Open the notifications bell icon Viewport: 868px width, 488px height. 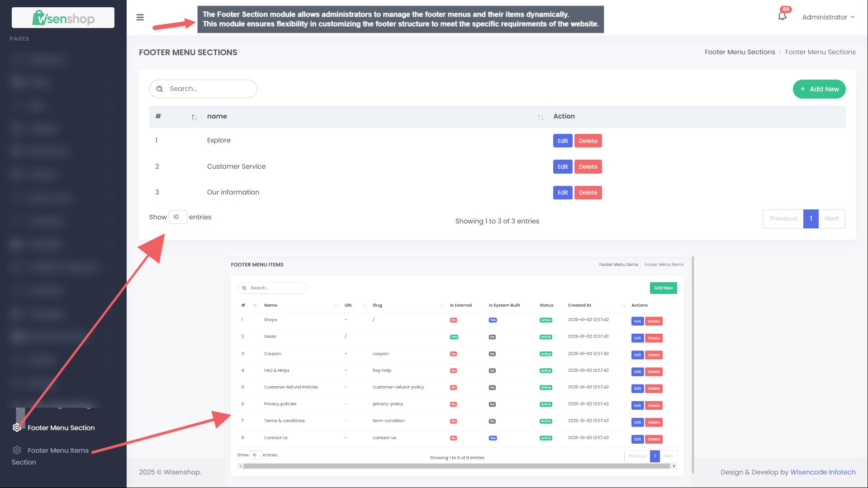[x=782, y=16]
